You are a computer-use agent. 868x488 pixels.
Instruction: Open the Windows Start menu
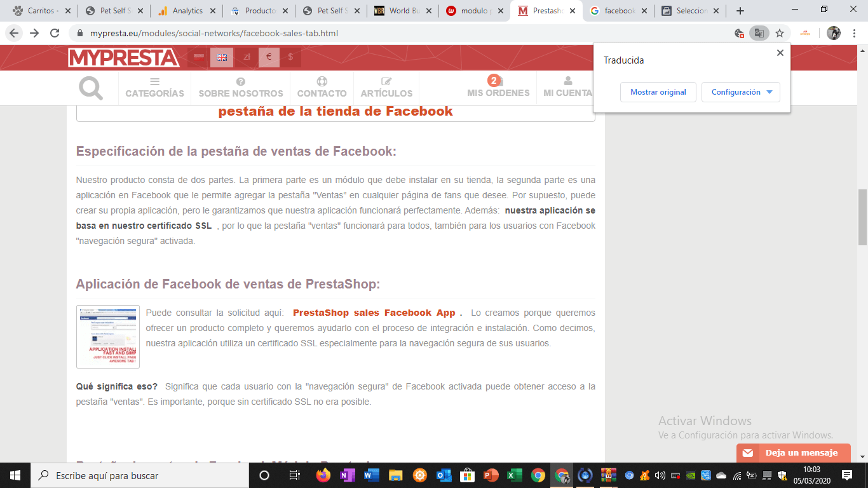click(15, 475)
